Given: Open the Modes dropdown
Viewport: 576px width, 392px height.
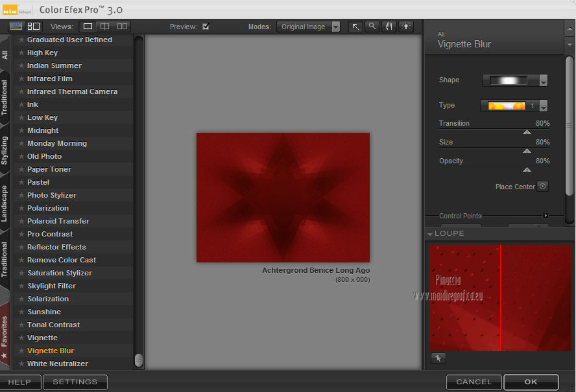Looking at the screenshot, I should tap(309, 27).
